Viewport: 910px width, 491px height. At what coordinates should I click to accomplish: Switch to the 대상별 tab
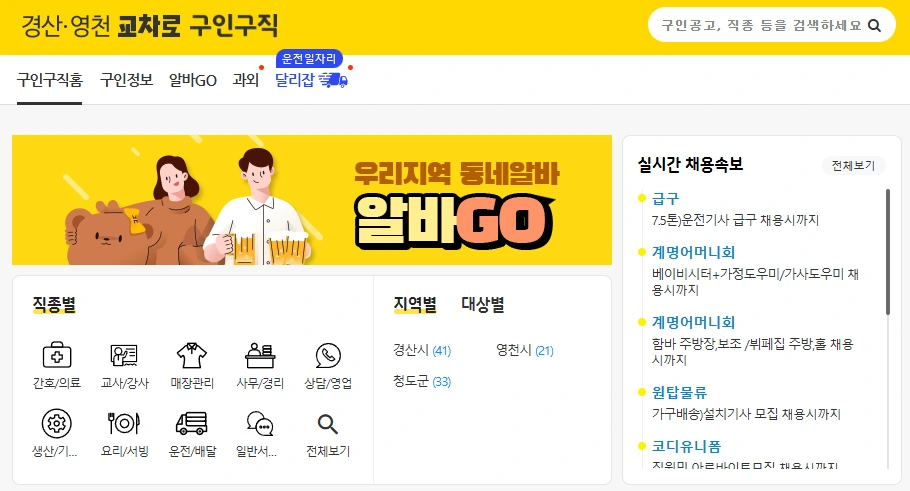(x=483, y=304)
